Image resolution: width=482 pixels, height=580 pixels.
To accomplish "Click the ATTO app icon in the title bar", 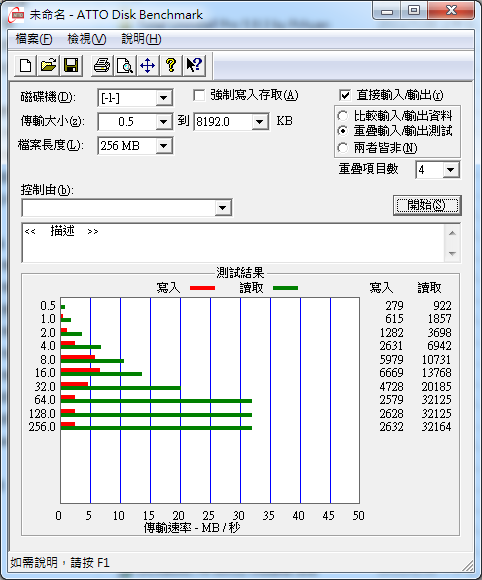I will point(17,15).
